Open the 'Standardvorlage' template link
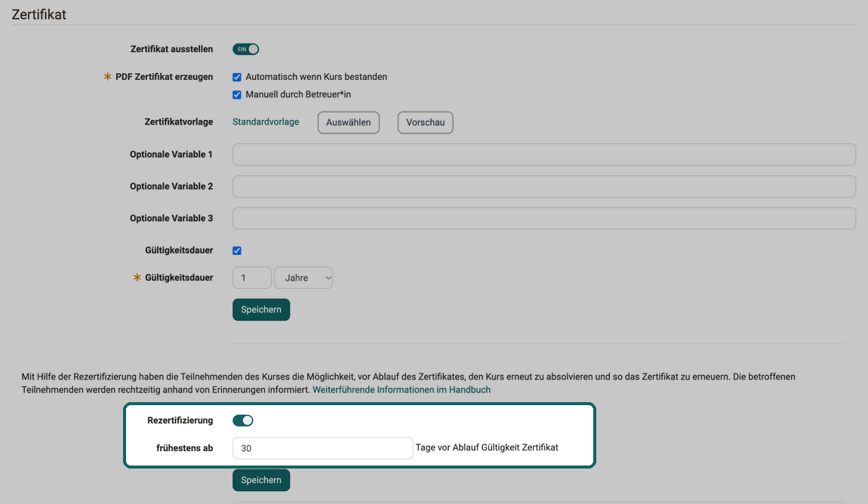The image size is (868, 504). tap(266, 121)
